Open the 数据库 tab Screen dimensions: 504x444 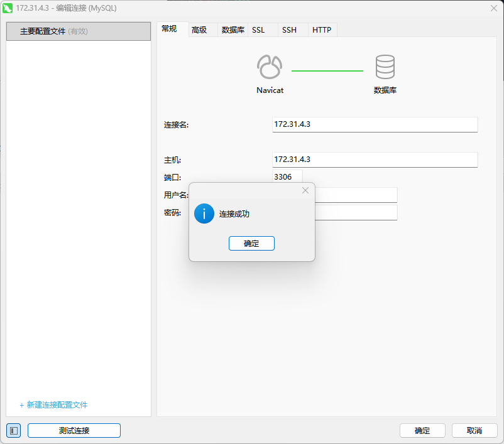pos(233,30)
